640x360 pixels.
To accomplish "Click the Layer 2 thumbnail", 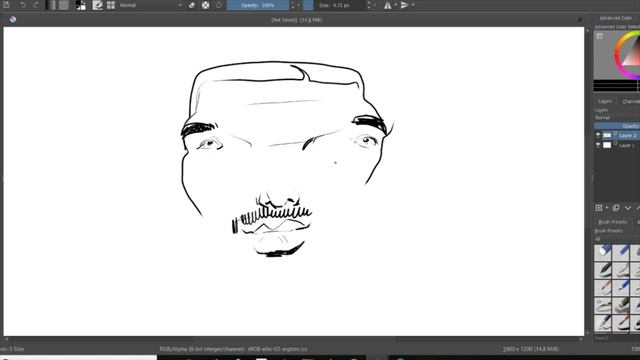I will (x=607, y=135).
